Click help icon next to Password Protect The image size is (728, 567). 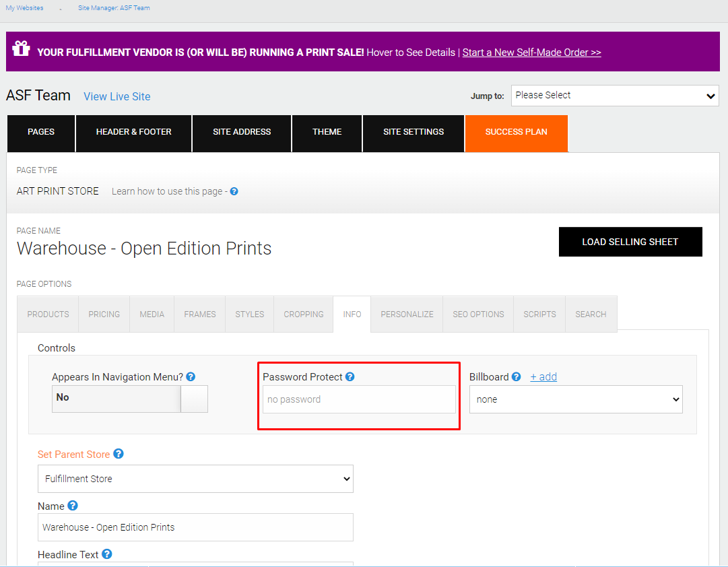pyautogui.click(x=350, y=376)
